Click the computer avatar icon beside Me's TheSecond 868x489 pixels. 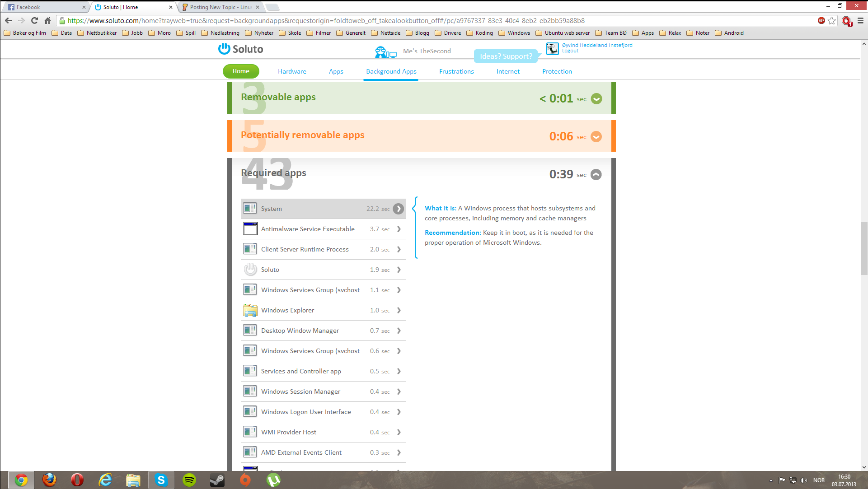point(385,52)
